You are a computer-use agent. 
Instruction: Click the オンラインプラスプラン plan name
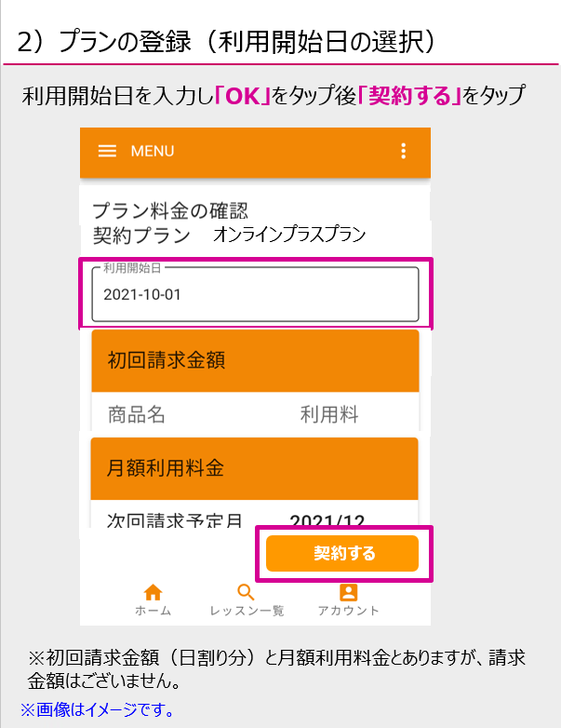pos(289,235)
